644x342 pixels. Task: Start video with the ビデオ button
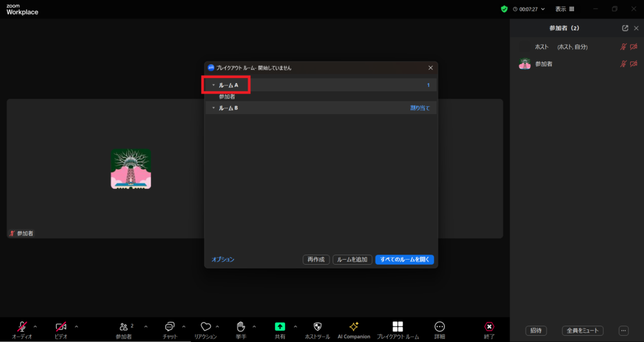click(61, 326)
